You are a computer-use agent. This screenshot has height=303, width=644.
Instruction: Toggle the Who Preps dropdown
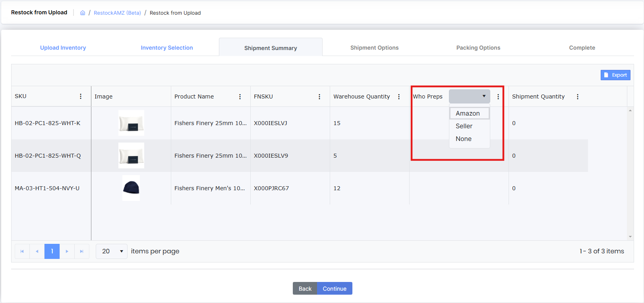click(469, 96)
